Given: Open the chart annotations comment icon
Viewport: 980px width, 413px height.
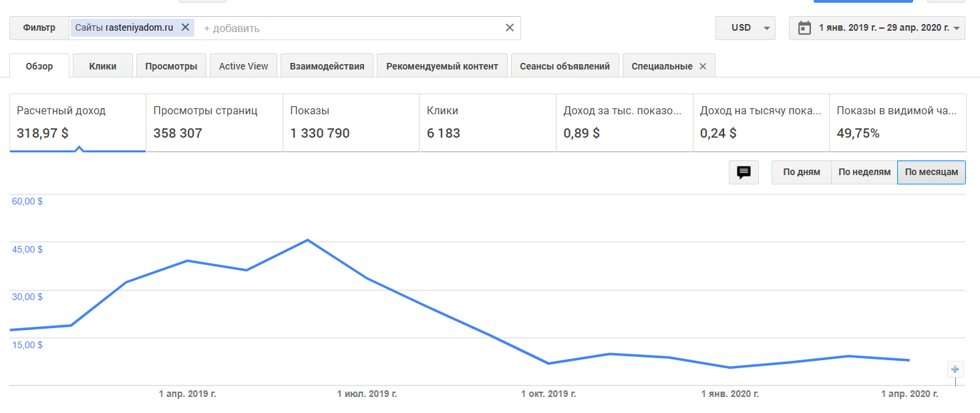Looking at the screenshot, I should (x=744, y=172).
